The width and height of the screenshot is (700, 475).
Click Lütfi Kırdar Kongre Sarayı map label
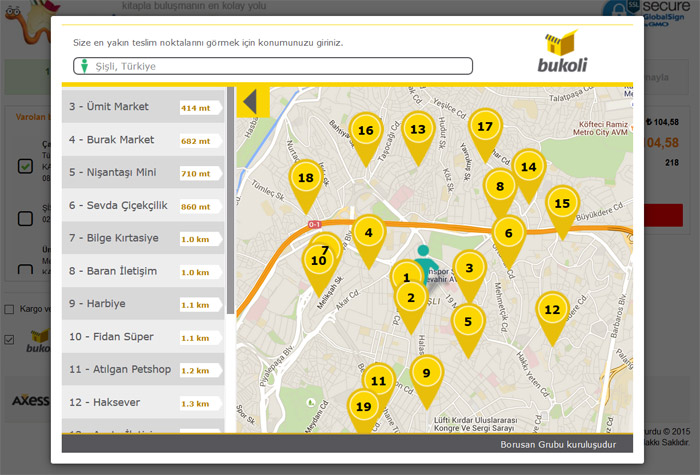tap(475, 425)
